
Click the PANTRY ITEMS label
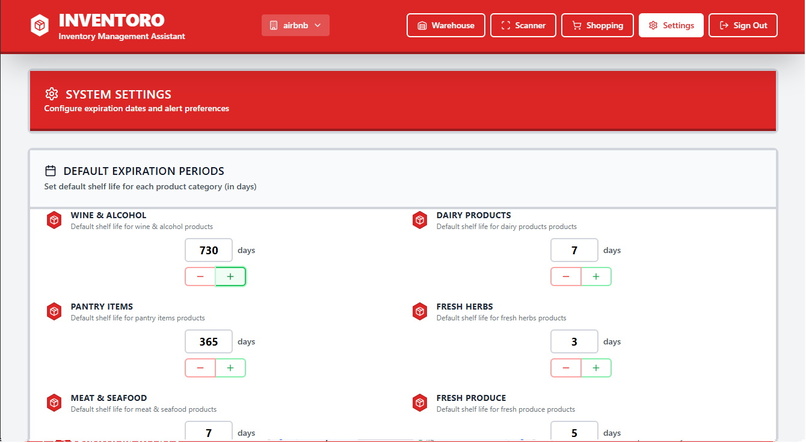click(x=102, y=307)
